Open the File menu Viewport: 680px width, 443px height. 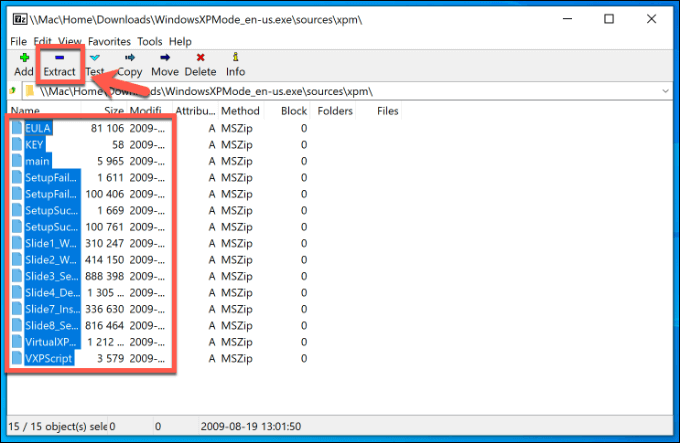pos(18,42)
